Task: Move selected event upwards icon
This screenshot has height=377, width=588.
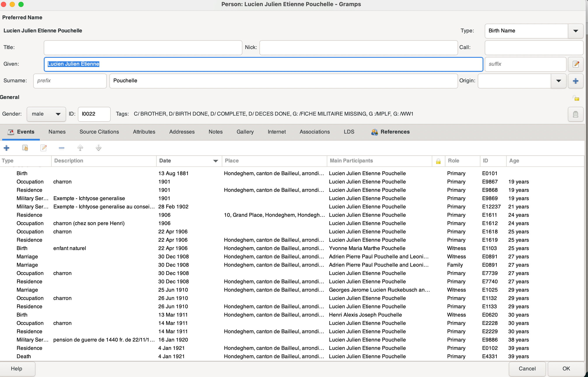Action: pyautogui.click(x=80, y=148)
